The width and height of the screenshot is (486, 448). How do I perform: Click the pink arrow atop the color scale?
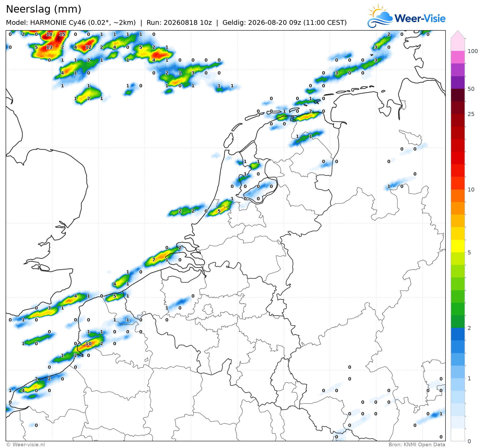pos(458,34)
